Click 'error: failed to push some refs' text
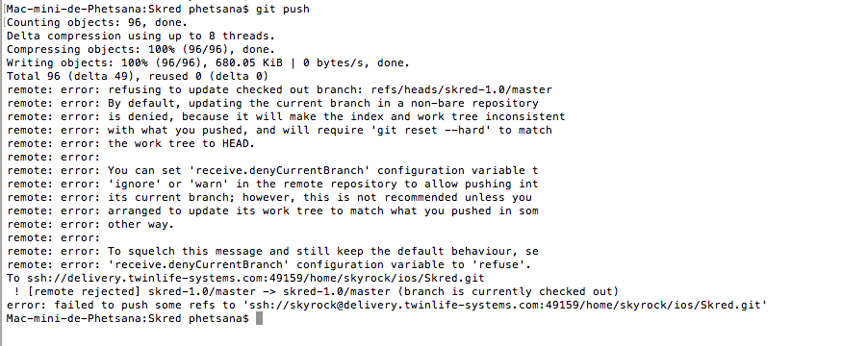The image size is (868, 346). pos(111,305)
